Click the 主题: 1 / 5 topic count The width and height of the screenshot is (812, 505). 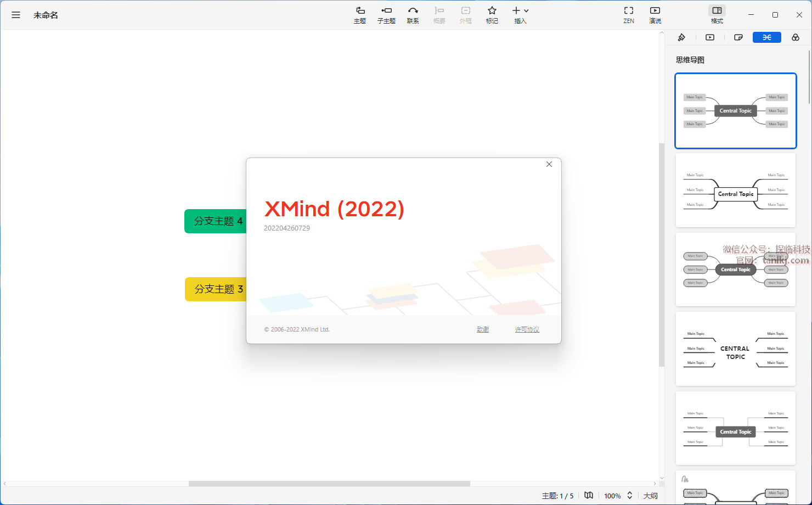pyautogui.click(x=557, y=496)
